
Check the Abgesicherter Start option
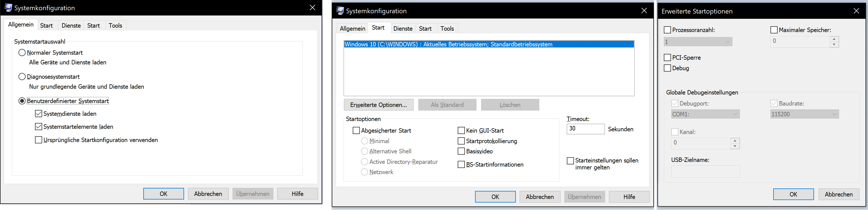[x=356, y=131]
